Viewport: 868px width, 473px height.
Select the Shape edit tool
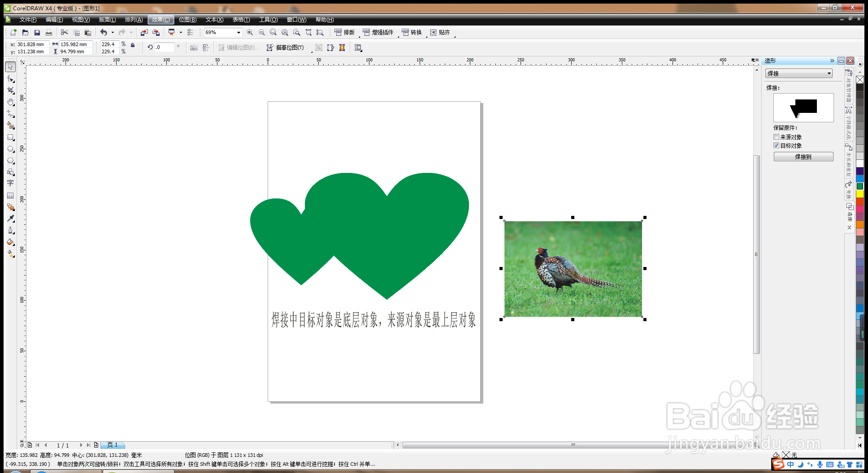10,79
